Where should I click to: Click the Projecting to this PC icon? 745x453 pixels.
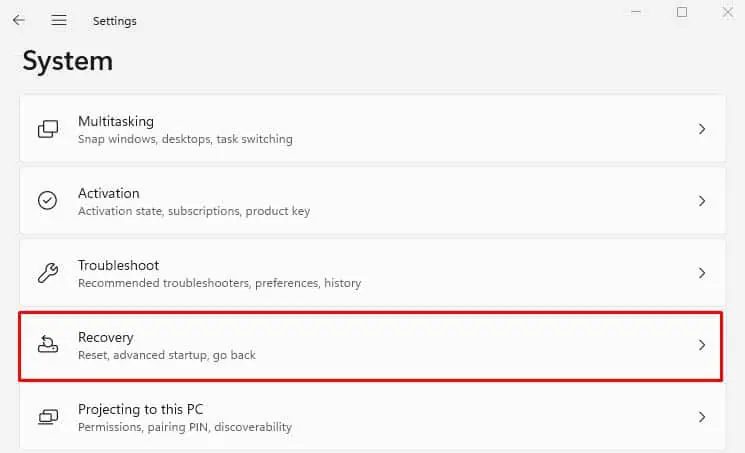click(x=47, y=416)
